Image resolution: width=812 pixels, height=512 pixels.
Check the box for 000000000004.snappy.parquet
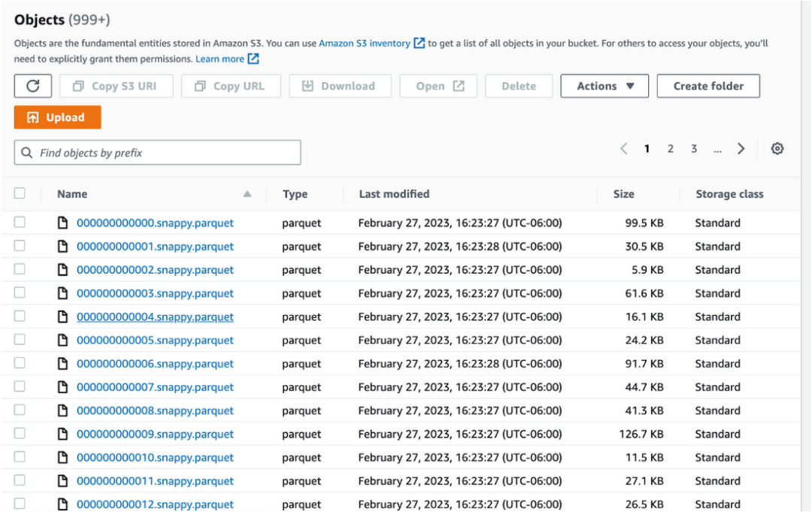20,316
